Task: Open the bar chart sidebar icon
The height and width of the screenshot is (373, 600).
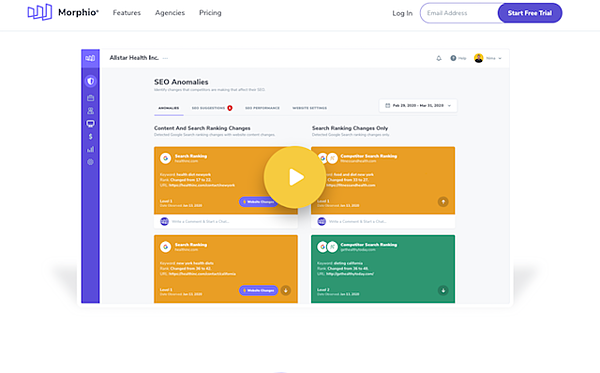Action: [x=90, y=149]
